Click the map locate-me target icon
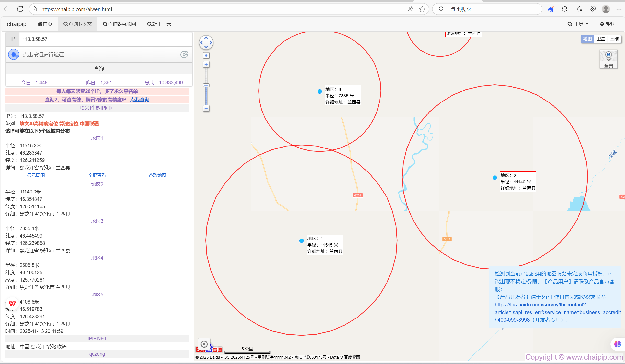Screen dimensions: 625x364 pyautogui.click(x=204, y=344)
